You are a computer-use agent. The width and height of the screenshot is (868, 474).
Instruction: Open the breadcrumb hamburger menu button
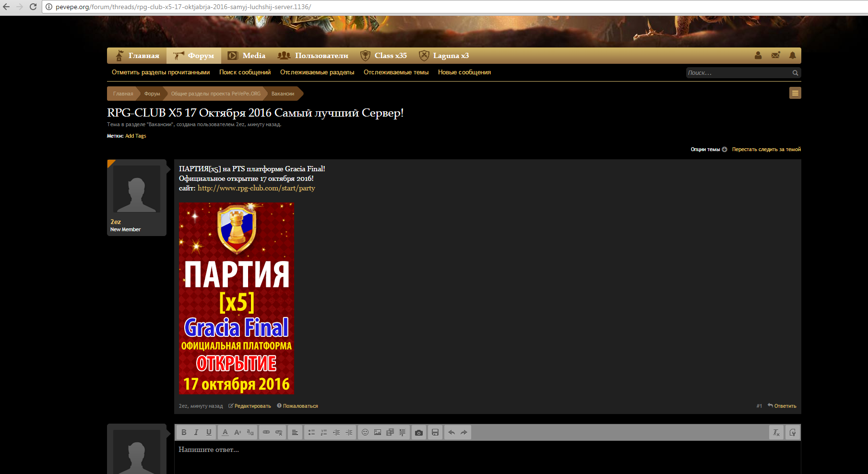(795, 93)
